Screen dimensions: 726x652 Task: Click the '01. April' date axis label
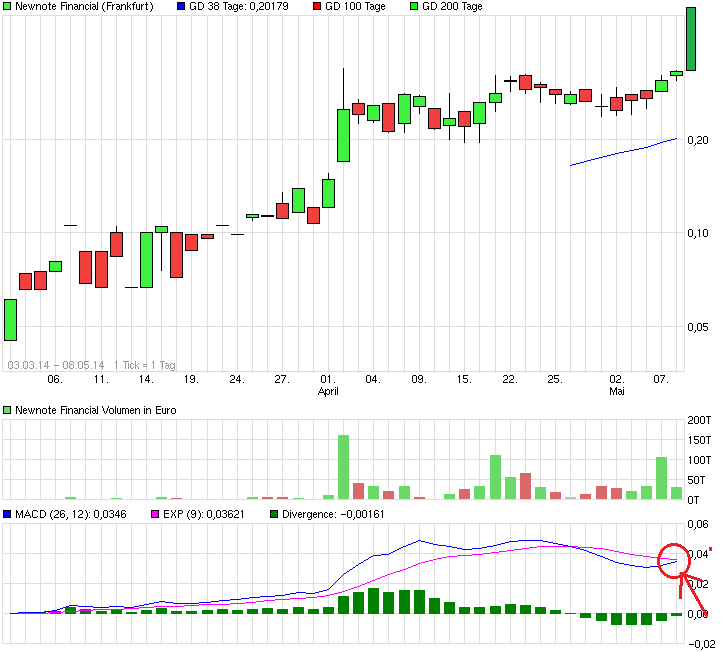coord(327,386)
